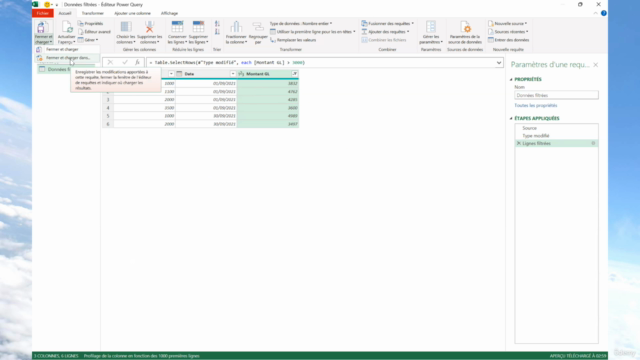Open query Propriétés from the ribbon

91,24
